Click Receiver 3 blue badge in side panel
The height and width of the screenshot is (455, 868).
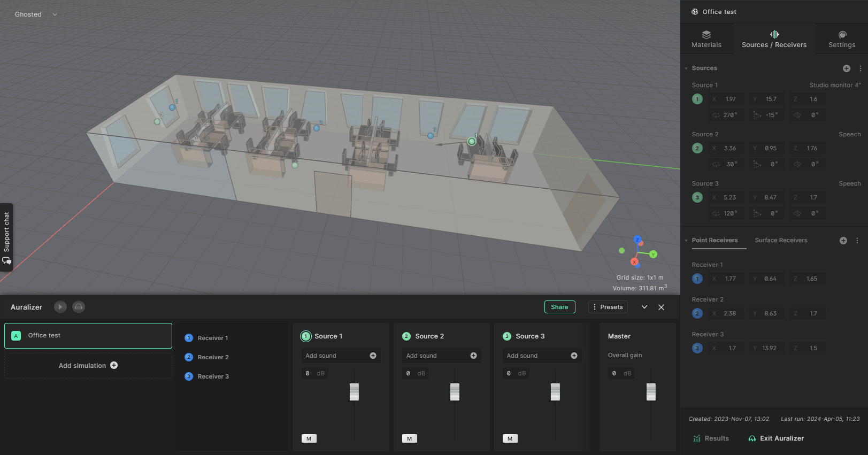[x=697, y=348]
